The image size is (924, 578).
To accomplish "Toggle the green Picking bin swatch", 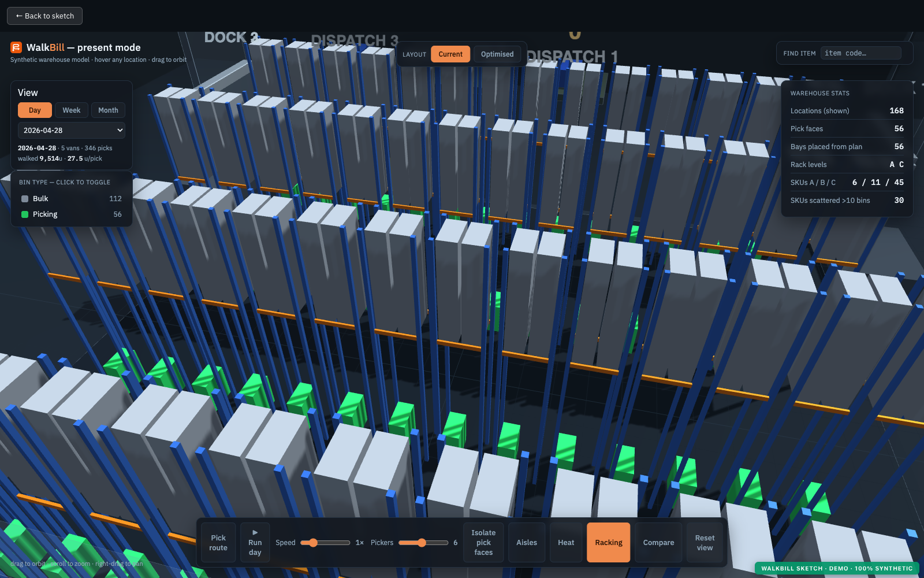I will point(25,214).
